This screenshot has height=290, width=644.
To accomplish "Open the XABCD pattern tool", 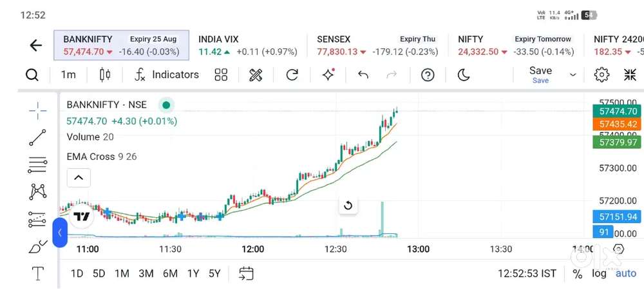I will [38, 192].
